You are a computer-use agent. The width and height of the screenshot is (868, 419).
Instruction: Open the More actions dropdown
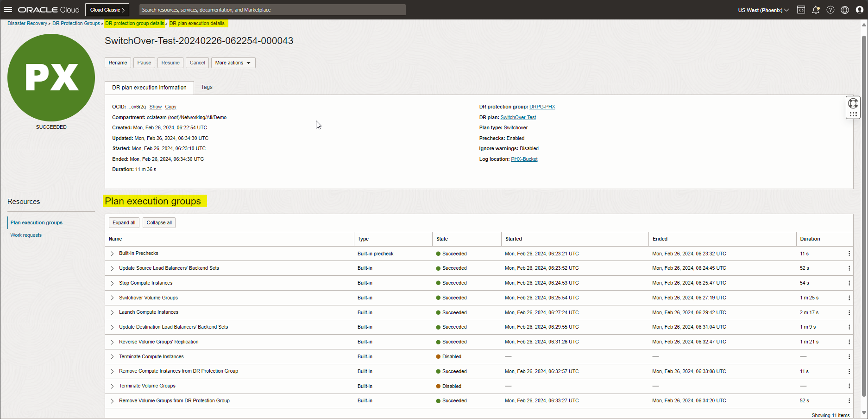233,63
